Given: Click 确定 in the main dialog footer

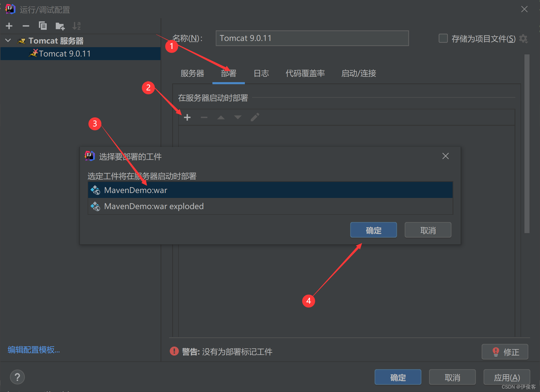Looking at the screenshot, I should click(x=398, y=377).
